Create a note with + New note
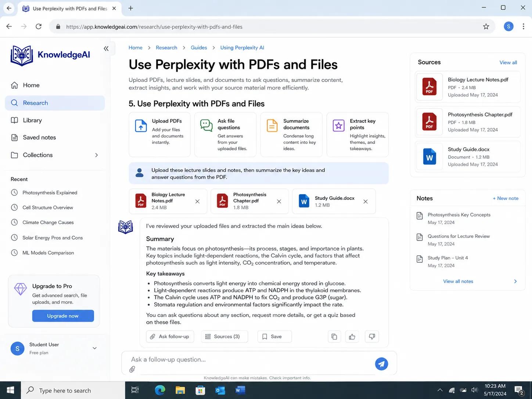This screenshot has height=399, width=532. [x=506, y=198]
